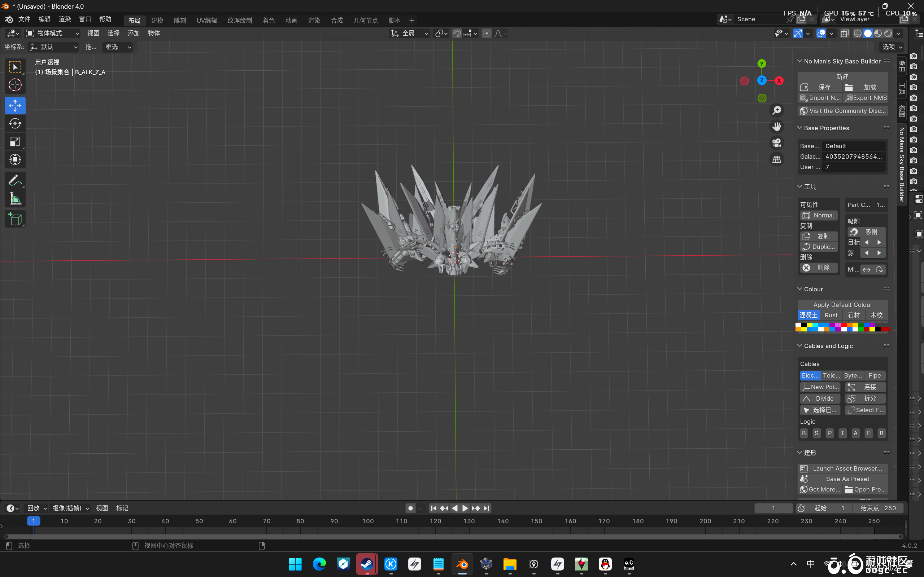
Task: Switch orthographic/perspective with the grid icon
Action: 777,159
